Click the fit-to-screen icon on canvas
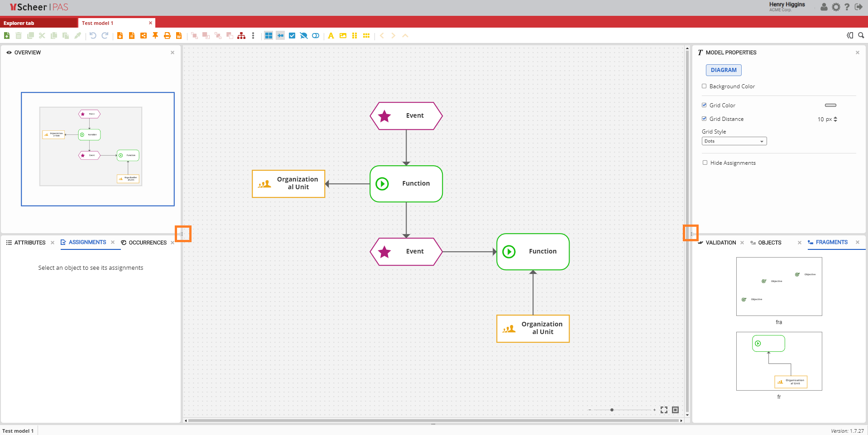Viewport: 868px width, 435px height. [664, 410]
